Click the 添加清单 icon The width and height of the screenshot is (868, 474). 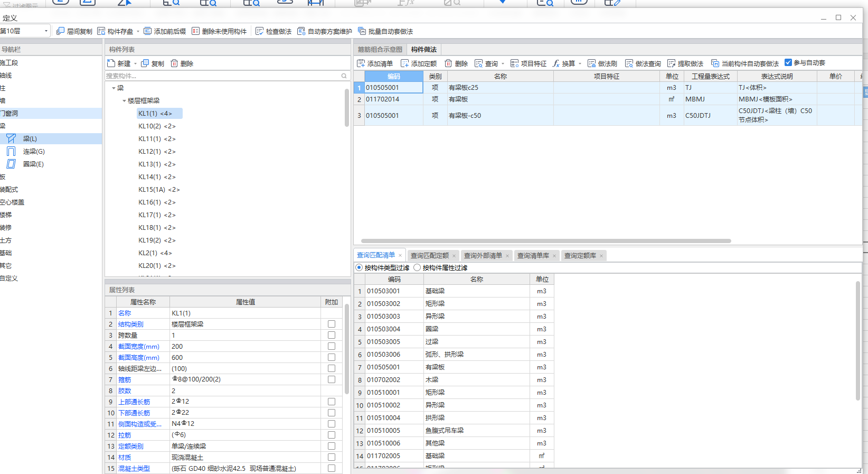[361, 63]
